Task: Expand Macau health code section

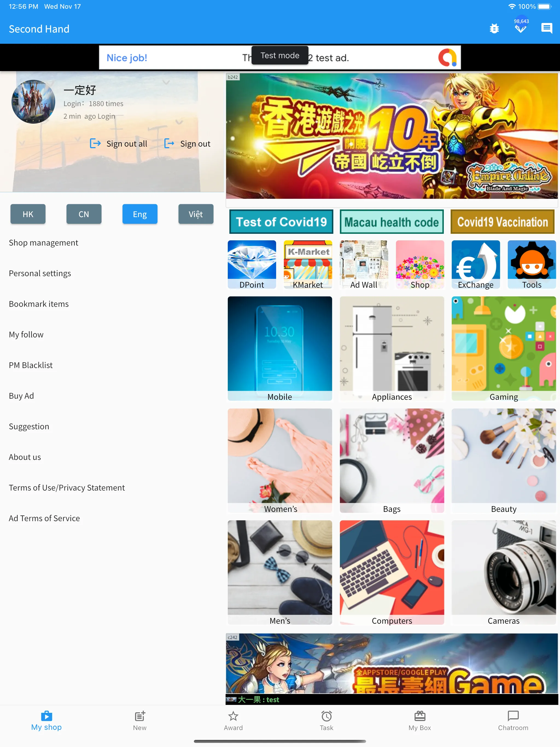Action: [x=392, y=221]
